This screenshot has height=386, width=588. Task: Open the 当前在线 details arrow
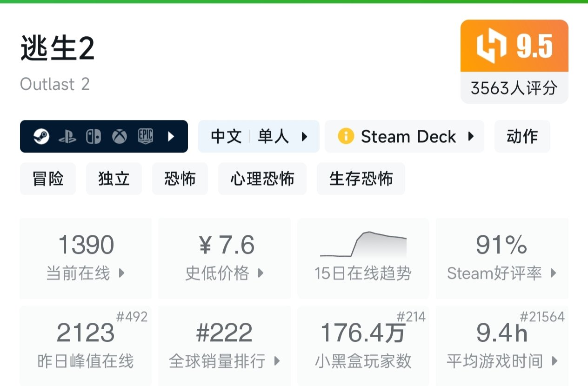pos(122,273)
